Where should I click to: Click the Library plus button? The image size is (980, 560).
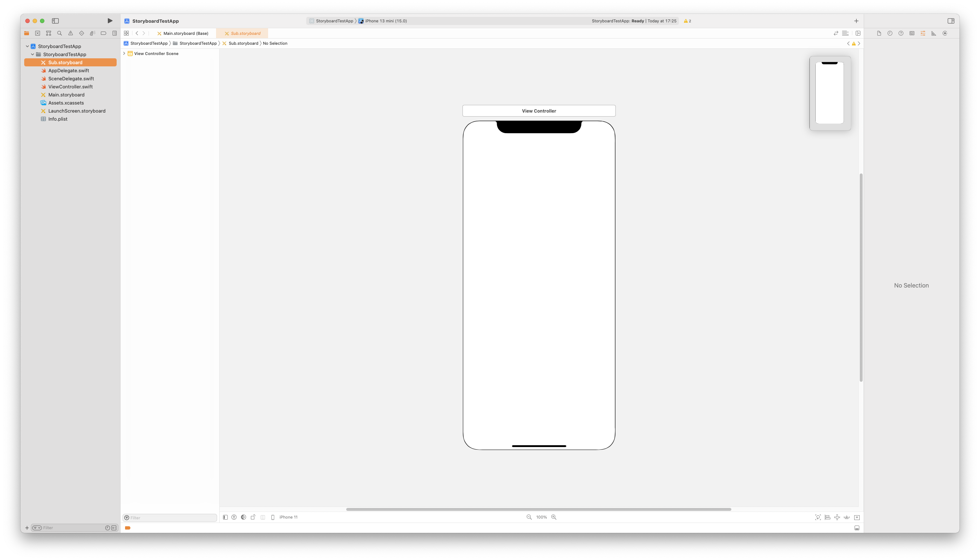(x=856, y=21)
